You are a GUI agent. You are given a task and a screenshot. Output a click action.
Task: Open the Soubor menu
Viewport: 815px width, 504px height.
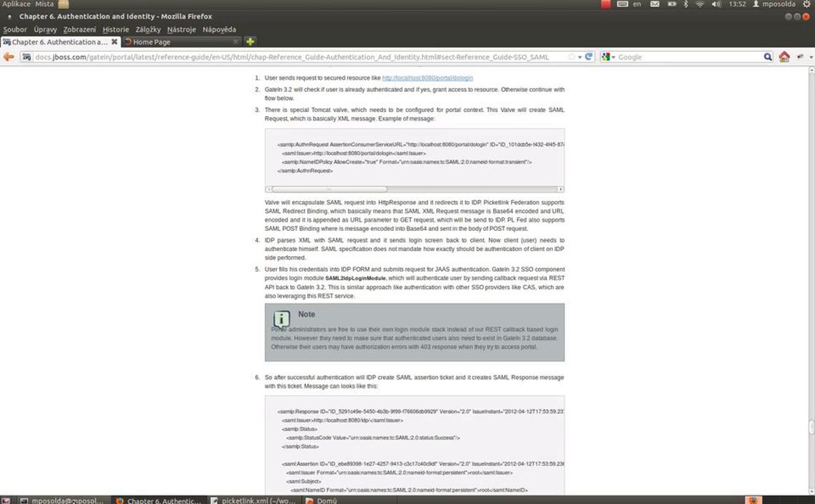[15, 30]
